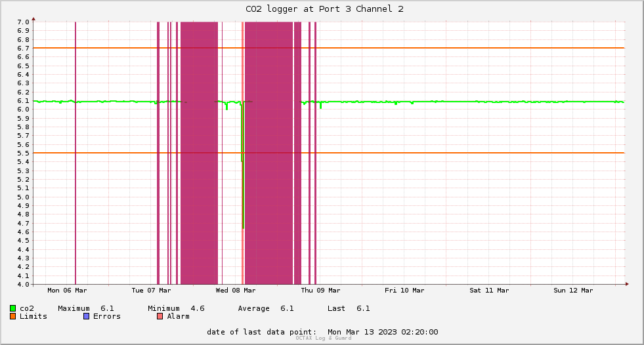The width and height of the screenshot is (644, 345).
Task: Click the 4.6 y-axis label
Action: click(x=24, y=232)
